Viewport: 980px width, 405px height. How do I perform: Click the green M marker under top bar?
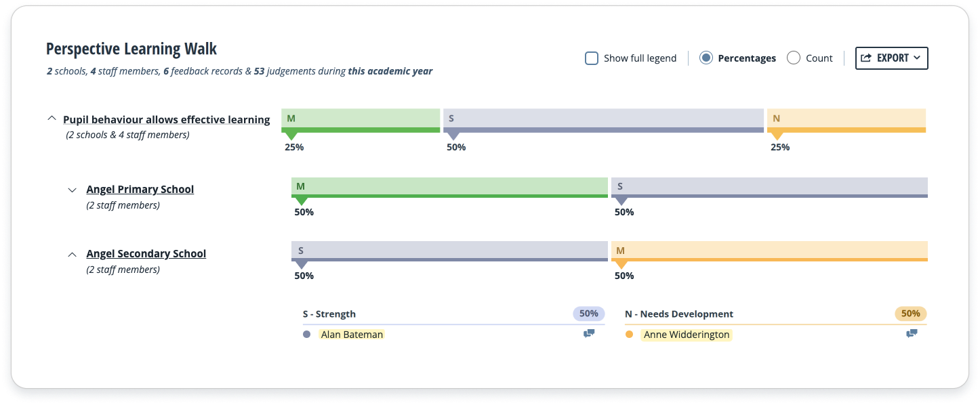tap(291, 135)
